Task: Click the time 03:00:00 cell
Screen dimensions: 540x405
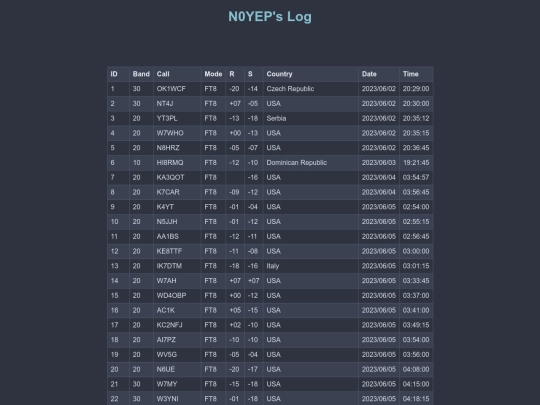Action: pos(416,251)
